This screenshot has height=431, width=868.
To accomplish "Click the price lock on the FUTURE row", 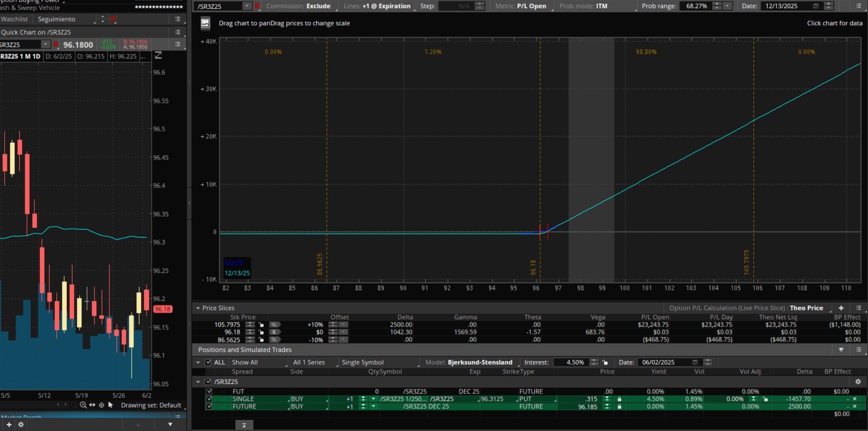I will pos(619,406).
